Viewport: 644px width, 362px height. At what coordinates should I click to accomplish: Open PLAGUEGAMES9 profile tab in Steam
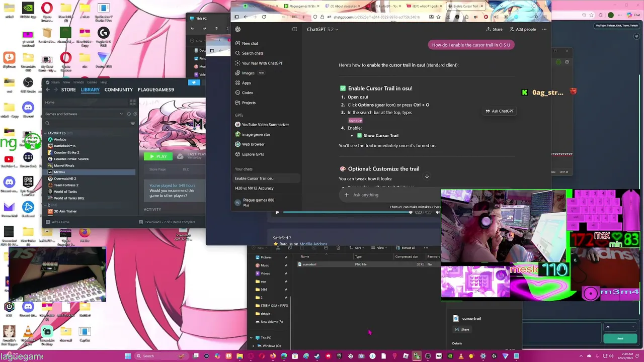[156, 89]
